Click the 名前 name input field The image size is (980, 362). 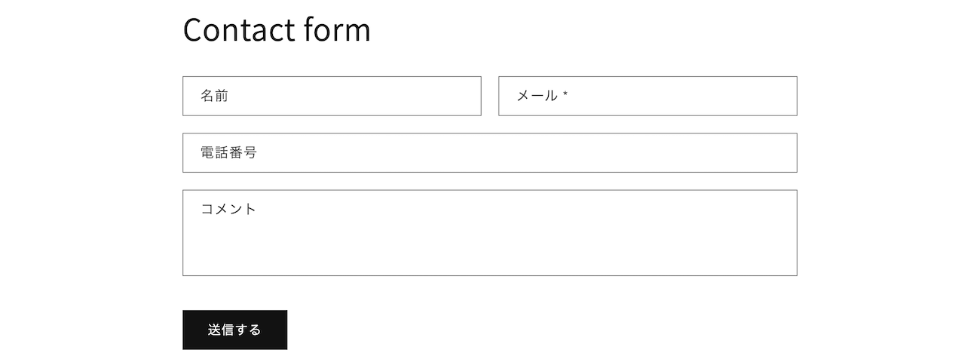(x=332, y=96)
